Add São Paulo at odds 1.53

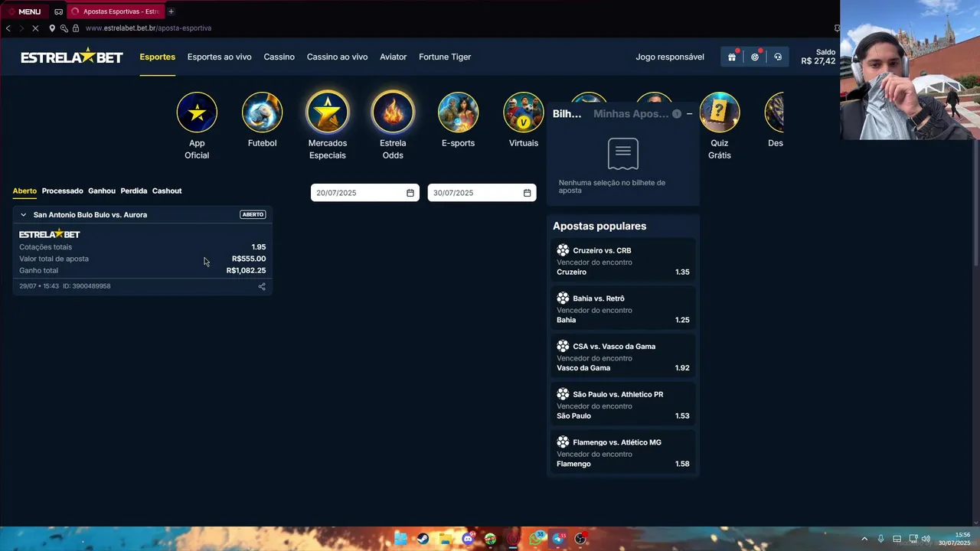(622, 405)
